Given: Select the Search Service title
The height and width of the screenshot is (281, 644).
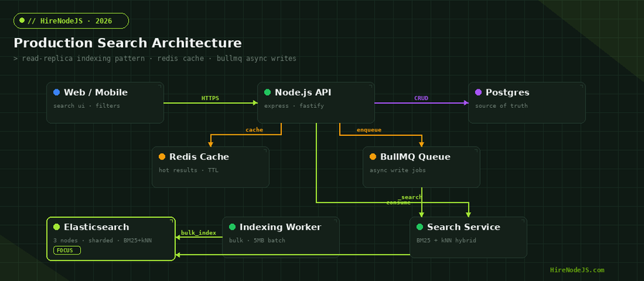Looking at the screenshot, I should (x=464, y=227).
